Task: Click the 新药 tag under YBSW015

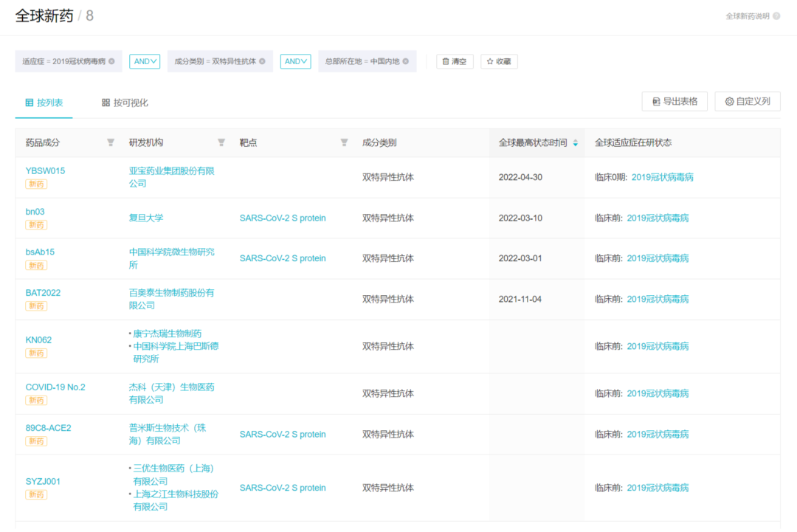Action: click(x=36, y=184)
